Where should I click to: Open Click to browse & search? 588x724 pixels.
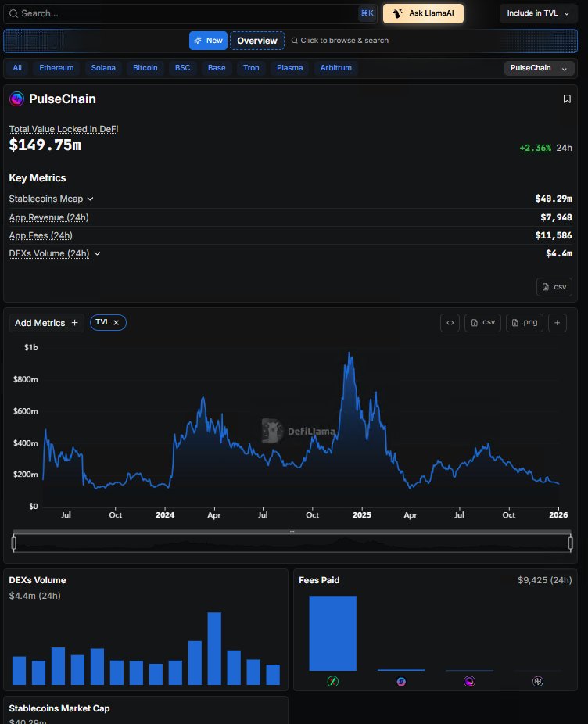[x=340, y=41]
